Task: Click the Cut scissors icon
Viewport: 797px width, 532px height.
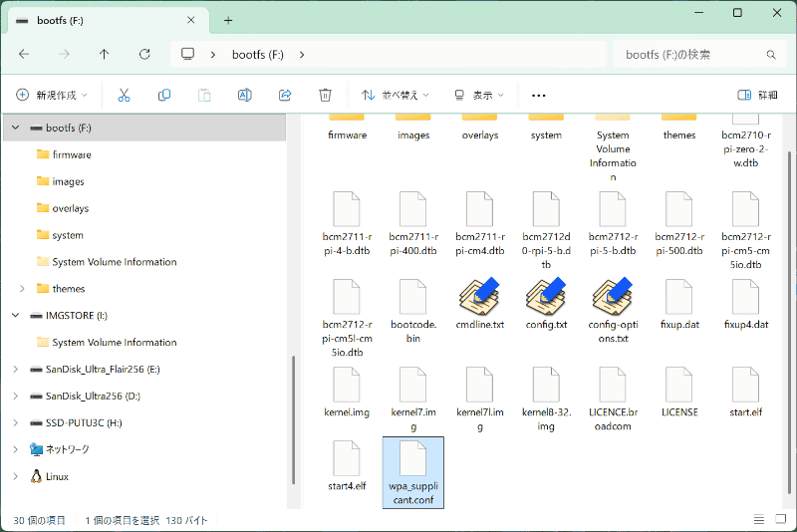Action: (x=124, y=95)
